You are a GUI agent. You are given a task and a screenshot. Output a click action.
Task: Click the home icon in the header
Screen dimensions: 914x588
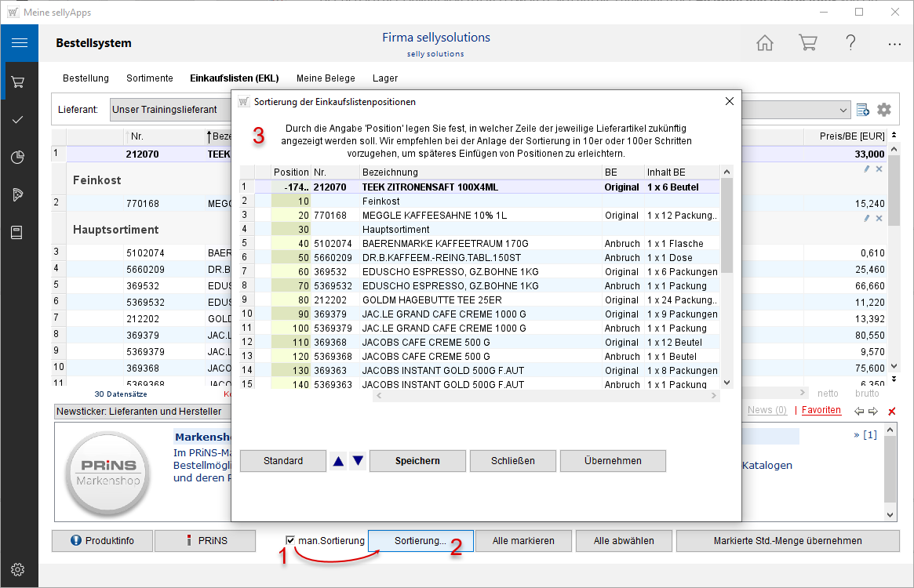point(764,43)
